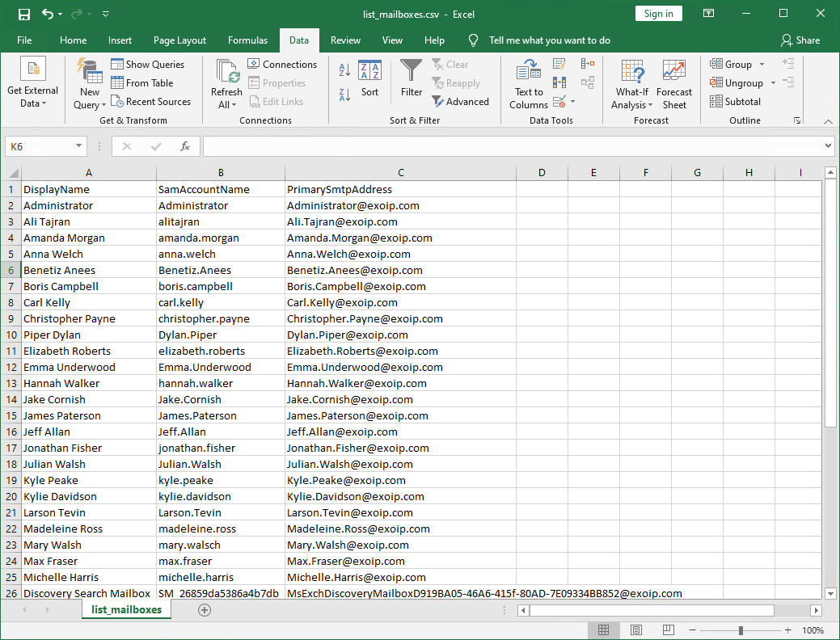
Task: Switch to the View tab
Action: (392, 40)
